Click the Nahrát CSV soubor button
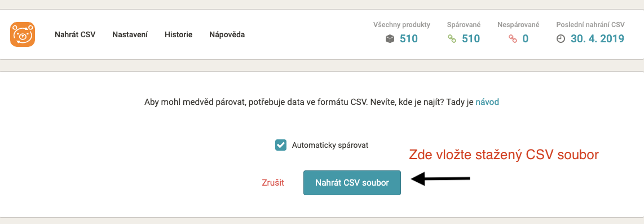The image size is (644, 224). pos(352,183)
